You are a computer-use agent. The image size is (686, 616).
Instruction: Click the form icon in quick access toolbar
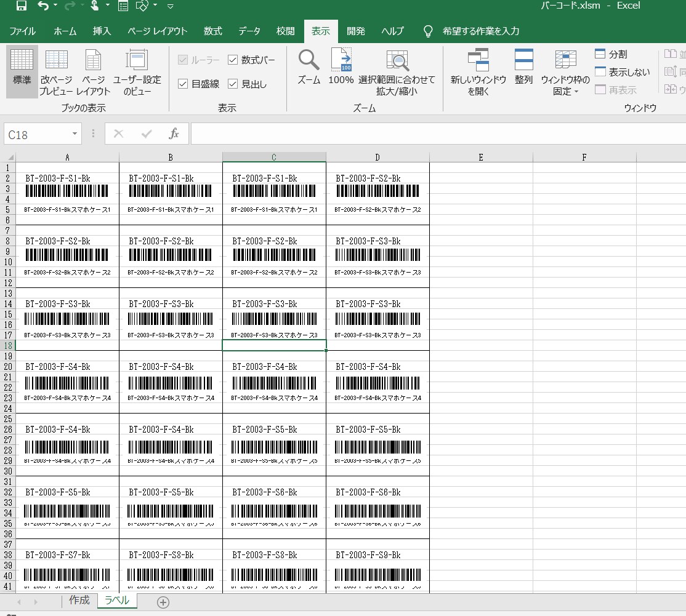tap(123, 6)
